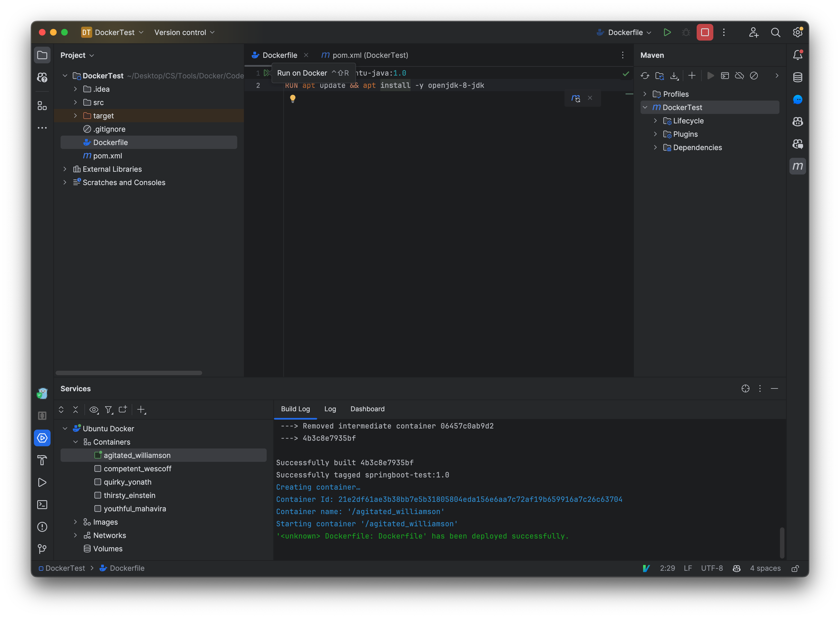The image size is (840, 618).
Task: Expand Maven Lifecycle node
Action: [655, 121]
